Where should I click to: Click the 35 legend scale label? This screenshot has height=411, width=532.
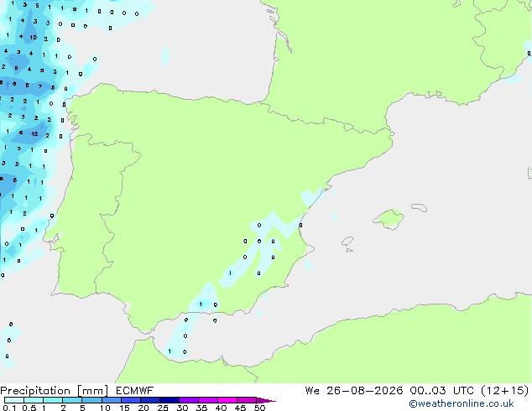click(x=202, y=408)
